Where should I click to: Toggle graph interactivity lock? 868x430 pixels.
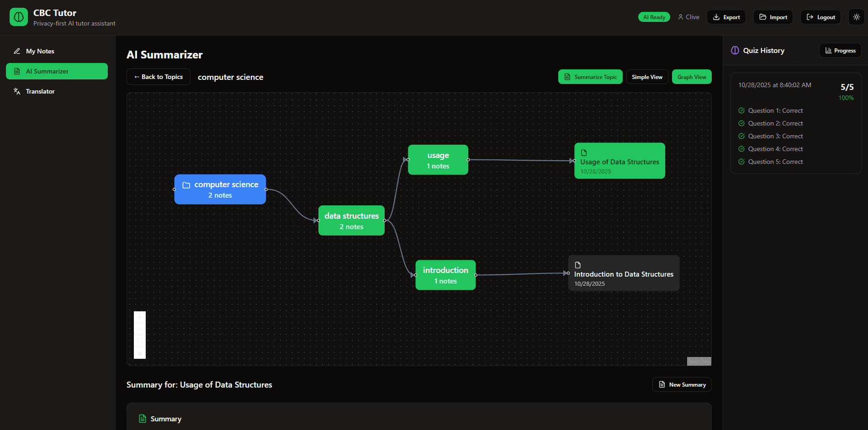(140, 353)
